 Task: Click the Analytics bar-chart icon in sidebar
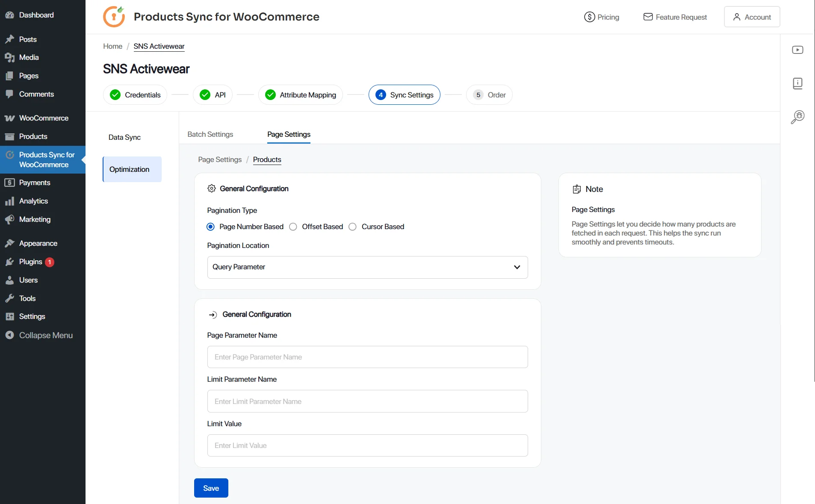coord(9,201)
